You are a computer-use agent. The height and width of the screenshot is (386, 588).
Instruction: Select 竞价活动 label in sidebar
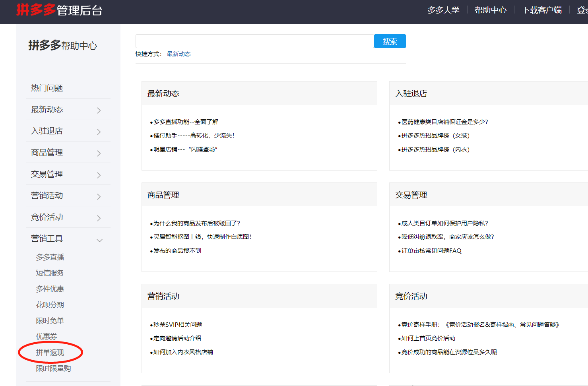[x=47, y=217]
